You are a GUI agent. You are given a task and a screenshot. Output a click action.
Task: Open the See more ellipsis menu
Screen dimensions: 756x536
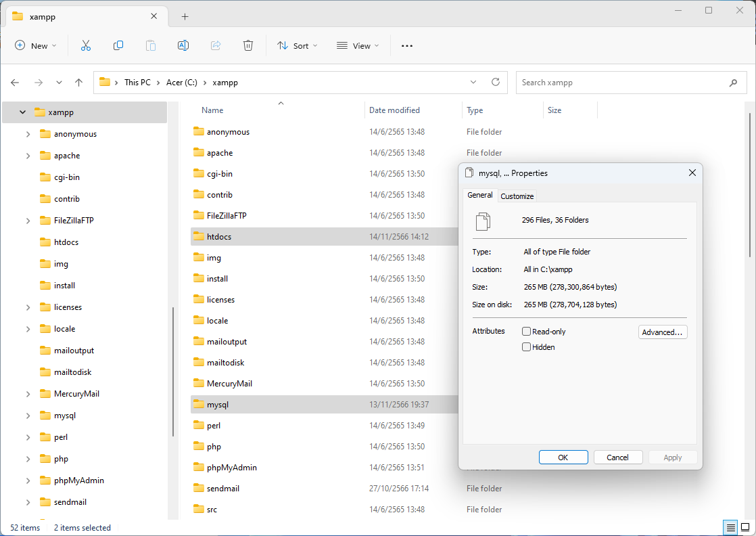pos(406,45)
